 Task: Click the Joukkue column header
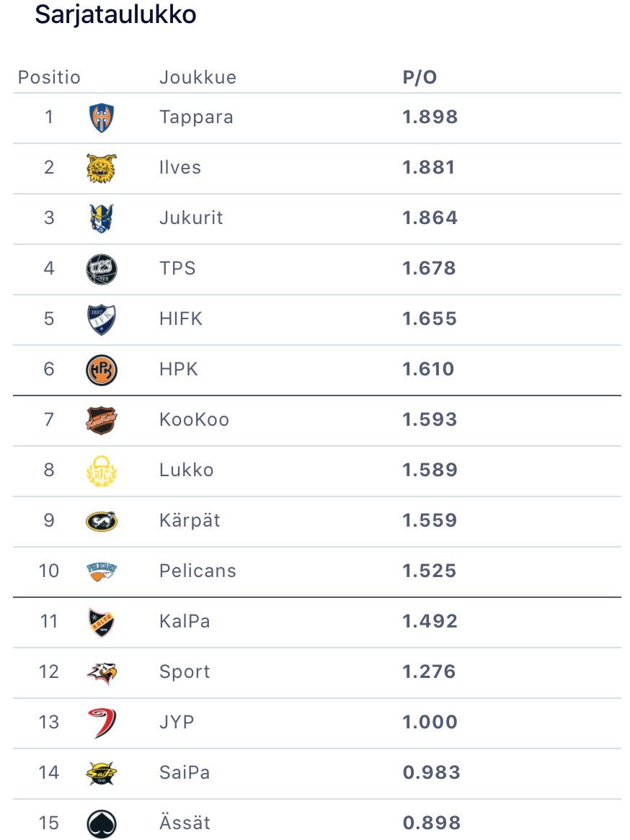point(198,78)
